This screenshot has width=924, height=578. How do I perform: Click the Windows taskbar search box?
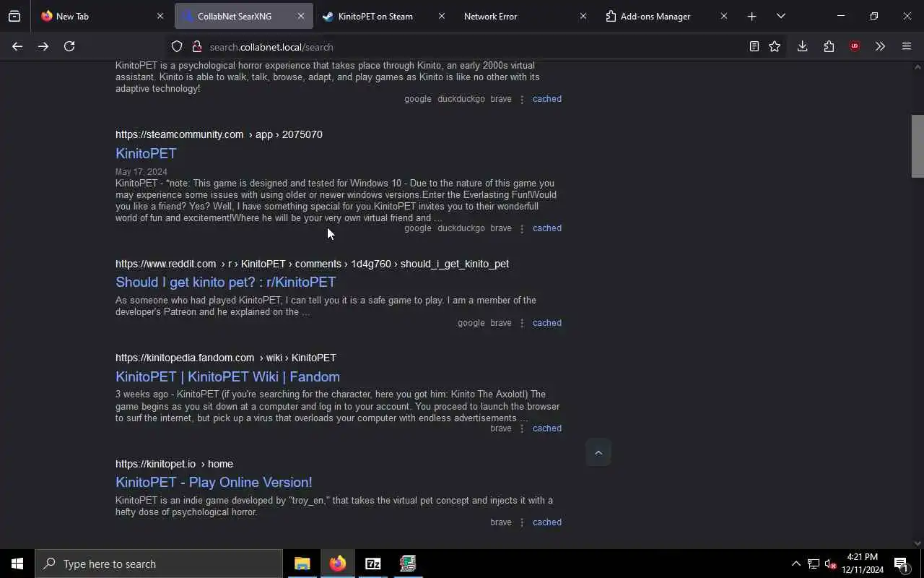point(159,564)
